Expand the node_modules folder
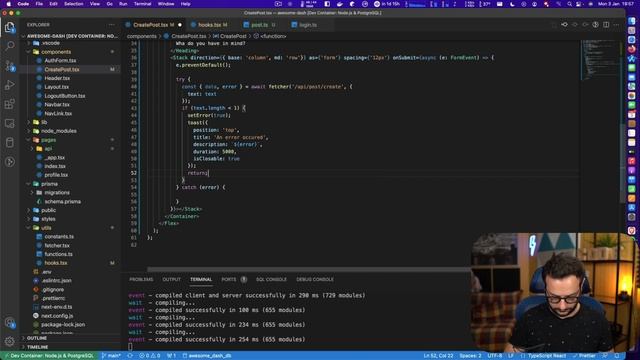This screenshot has width=640, height=360. [x=59, y=131]
